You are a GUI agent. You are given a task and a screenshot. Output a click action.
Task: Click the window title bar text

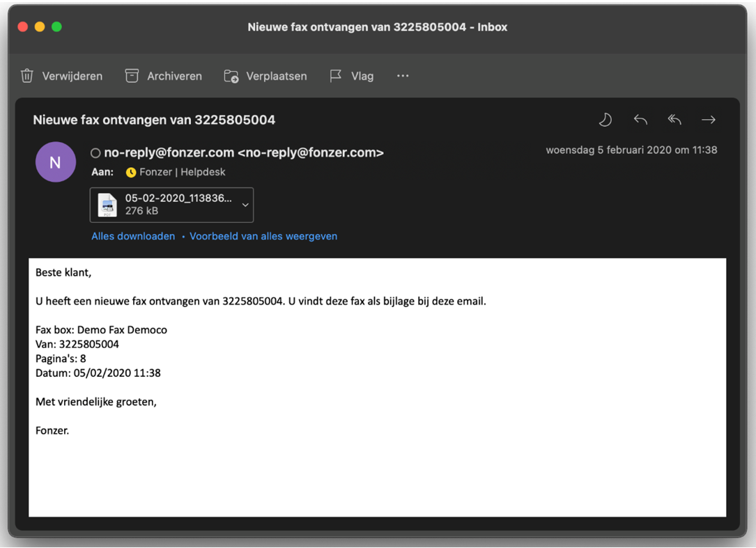pos(378,27)
